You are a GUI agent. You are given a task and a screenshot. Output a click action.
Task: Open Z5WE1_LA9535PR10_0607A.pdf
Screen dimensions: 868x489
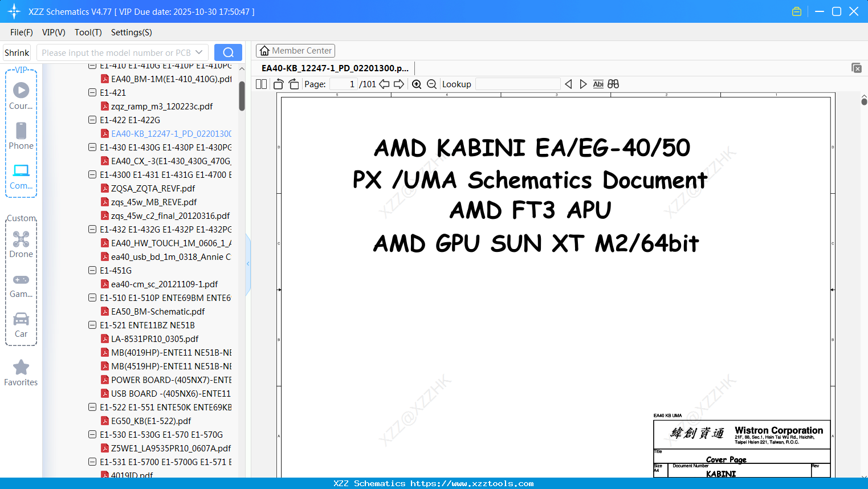tap(171, 448)
